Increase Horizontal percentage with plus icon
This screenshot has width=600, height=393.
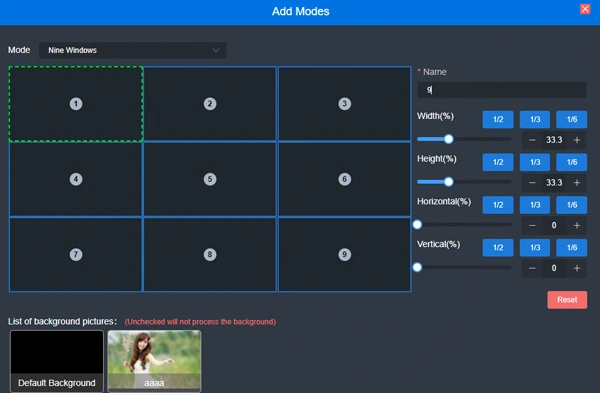(x=577, y=226)
